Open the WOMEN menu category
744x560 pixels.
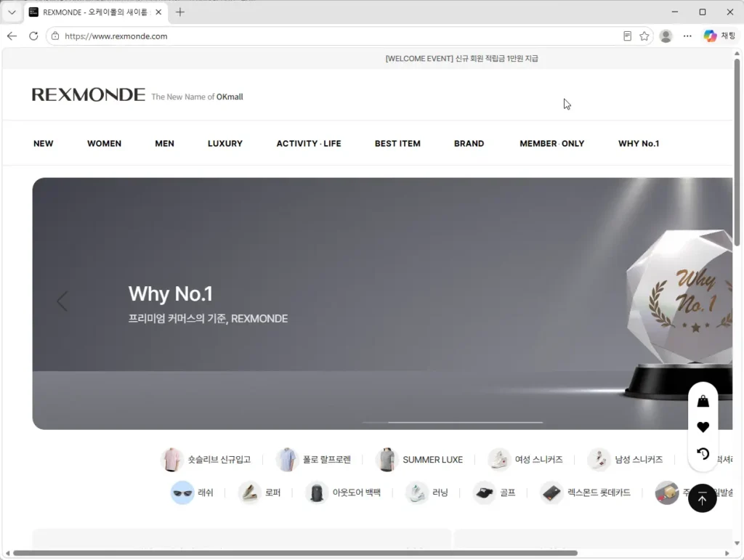(x=104, y=144)
